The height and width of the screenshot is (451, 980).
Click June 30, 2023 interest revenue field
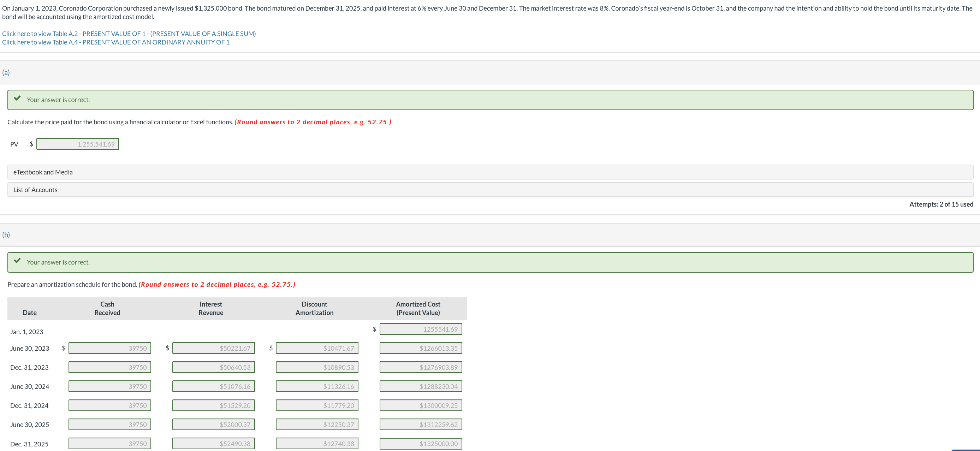(x=213, y=348)
